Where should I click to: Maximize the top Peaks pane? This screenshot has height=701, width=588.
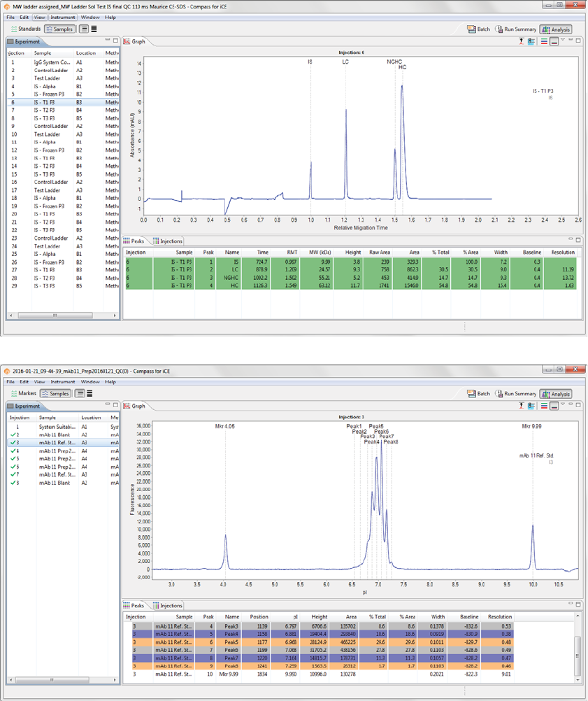click(578, 240)
